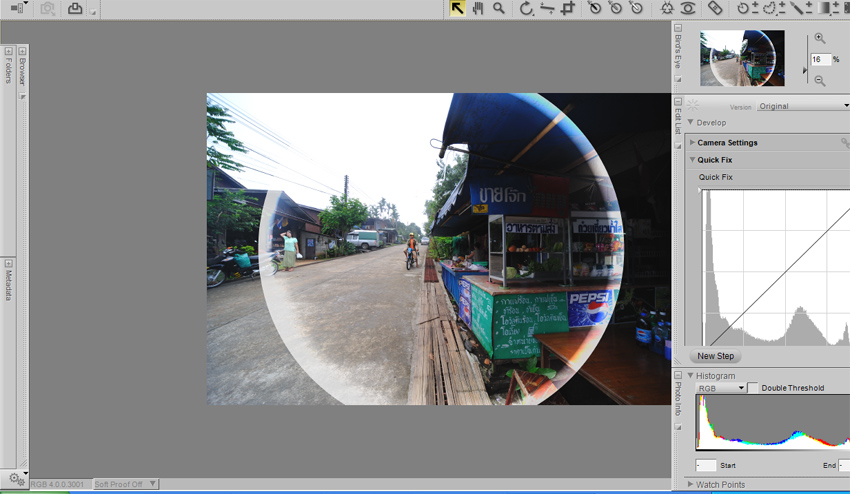
Task: Open the Browser side tab
Action: click(x=22, y=72)
